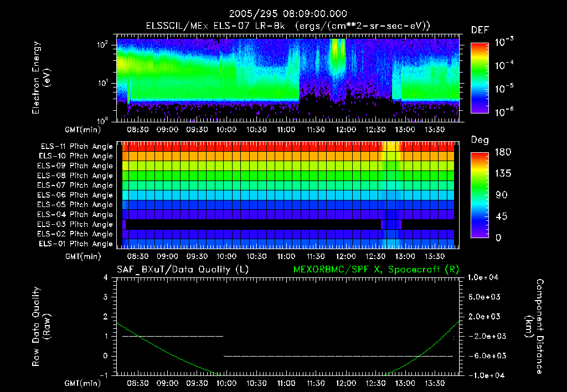Screen dimensions: 567x392
Task: Click the GMT(min) label under the spectrogram
Action: 83,130
